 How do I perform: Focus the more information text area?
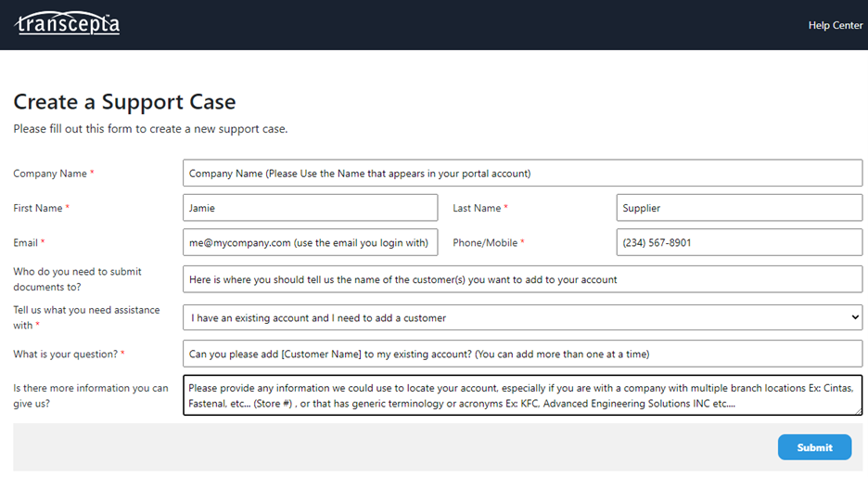coord(522,394)
